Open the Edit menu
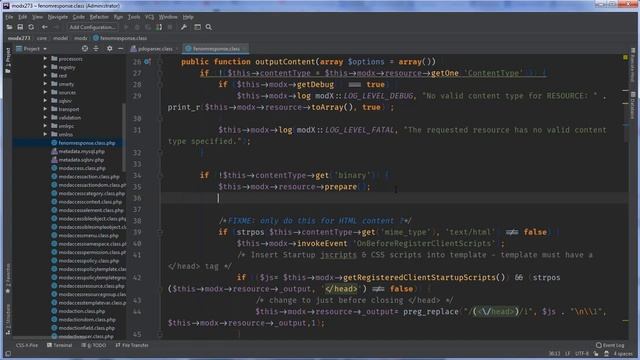The image size is (640, 360). tap(22, 17)
